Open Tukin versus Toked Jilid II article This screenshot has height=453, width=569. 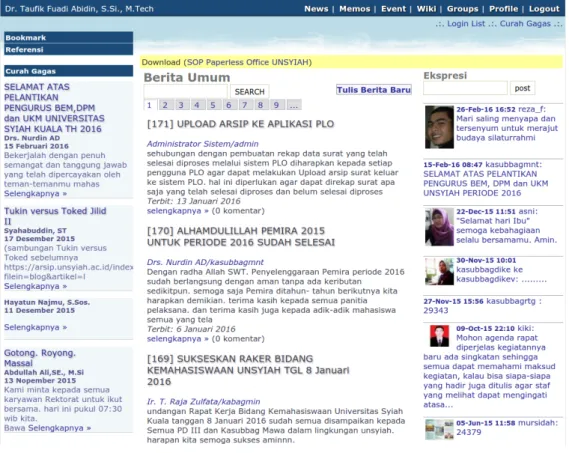pyautogui.click(x=55, y=216)
